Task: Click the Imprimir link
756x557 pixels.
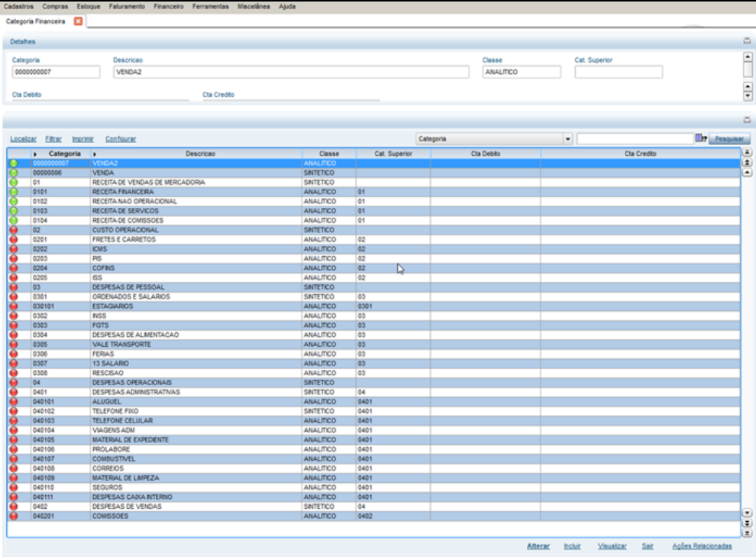Action: (83, 139)
